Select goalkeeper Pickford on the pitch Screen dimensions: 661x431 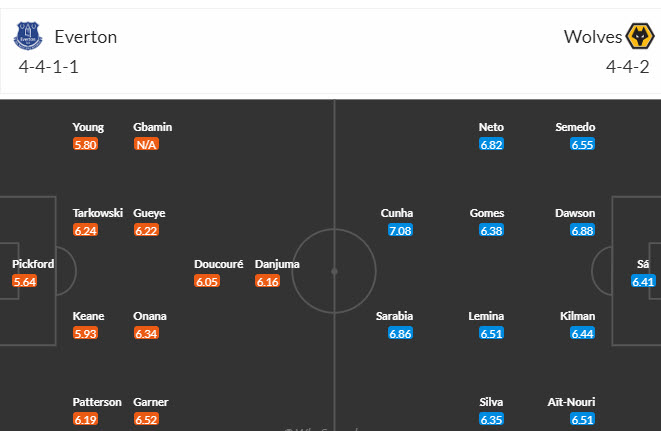(33, 265)
